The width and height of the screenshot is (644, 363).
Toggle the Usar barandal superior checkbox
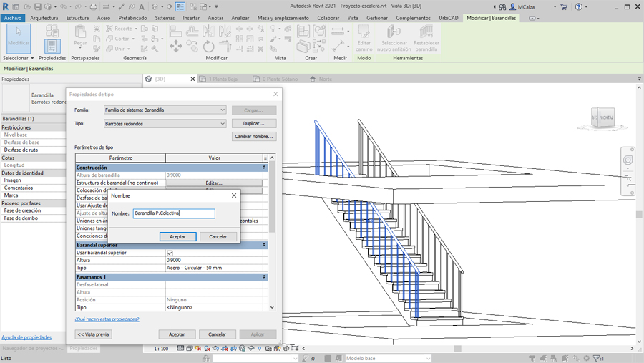170,253
